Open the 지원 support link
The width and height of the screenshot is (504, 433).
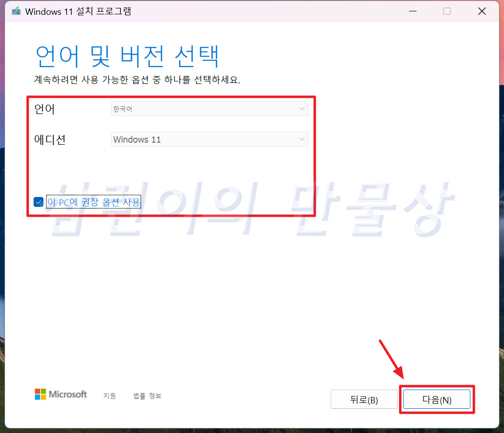pyautogui.click(x=110, y=396)
